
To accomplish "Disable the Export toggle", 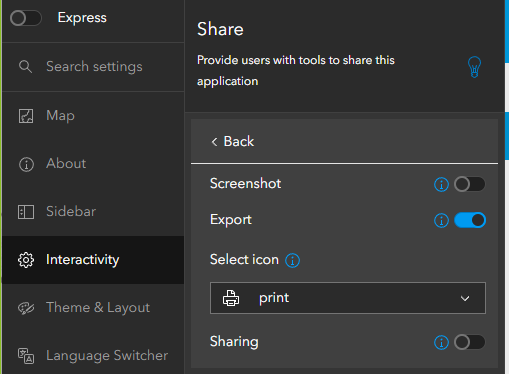I will coord(470,220).
